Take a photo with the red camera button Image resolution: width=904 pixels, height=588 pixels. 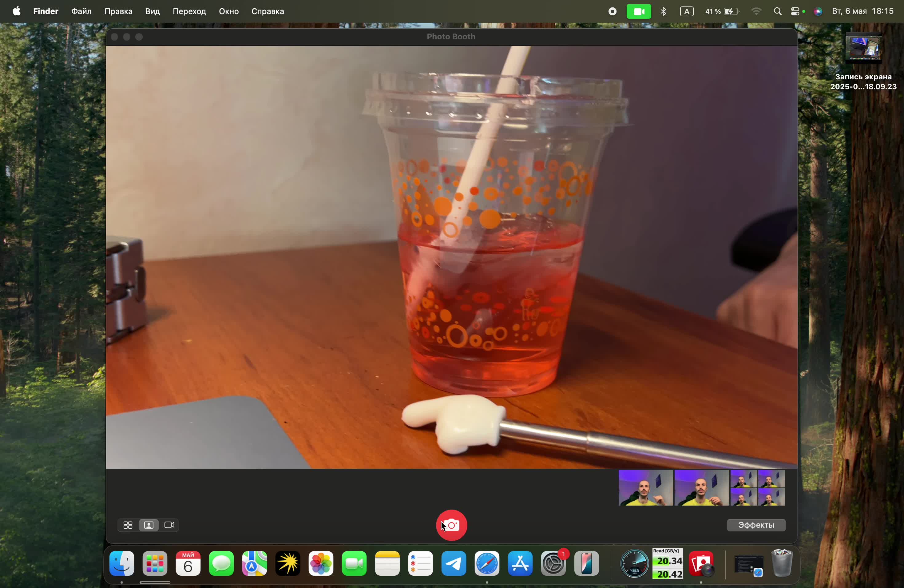pos(451,525)
